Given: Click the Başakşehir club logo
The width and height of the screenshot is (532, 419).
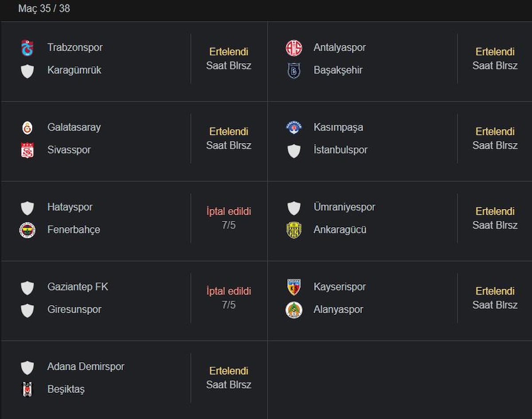Looking at the screenshot, I should coord(293,70).
